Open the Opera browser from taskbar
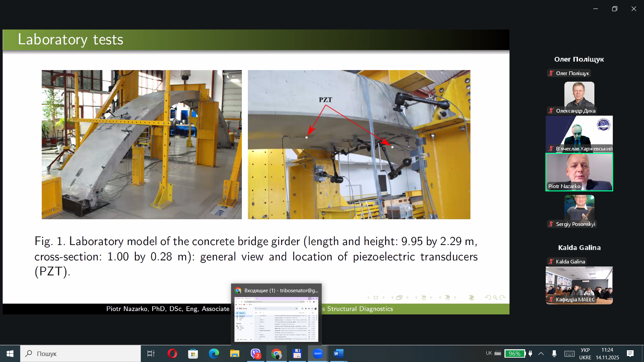 click(172, 354)
